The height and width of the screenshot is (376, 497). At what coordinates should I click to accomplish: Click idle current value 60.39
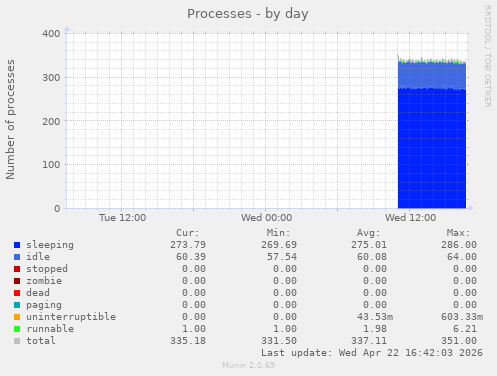pos(191,257)
